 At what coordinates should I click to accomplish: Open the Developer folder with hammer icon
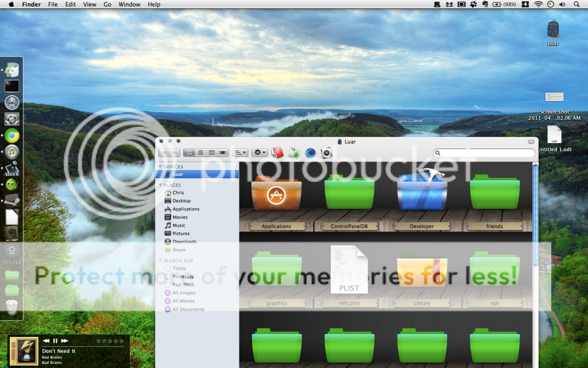(421, 191)
